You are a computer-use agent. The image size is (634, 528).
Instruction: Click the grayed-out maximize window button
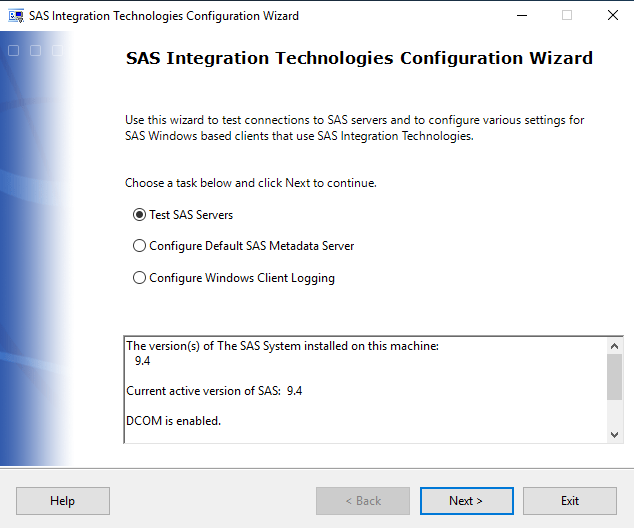[567, 16]
